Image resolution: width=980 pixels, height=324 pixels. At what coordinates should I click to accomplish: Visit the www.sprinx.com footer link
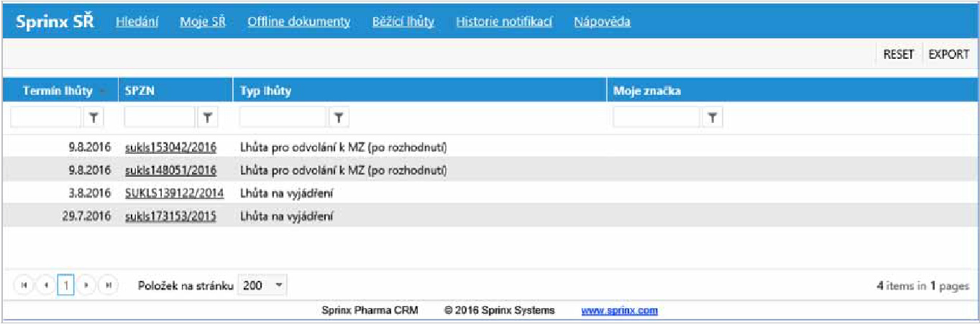tap(619, 311)
